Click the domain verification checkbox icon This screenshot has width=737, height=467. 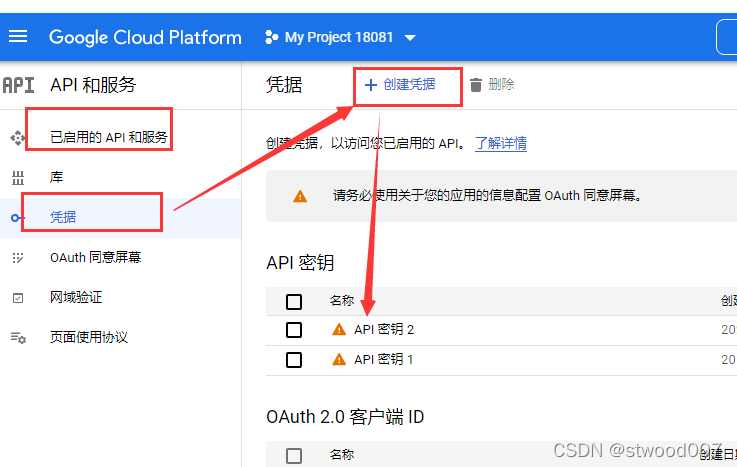click(x=18, y=298)
